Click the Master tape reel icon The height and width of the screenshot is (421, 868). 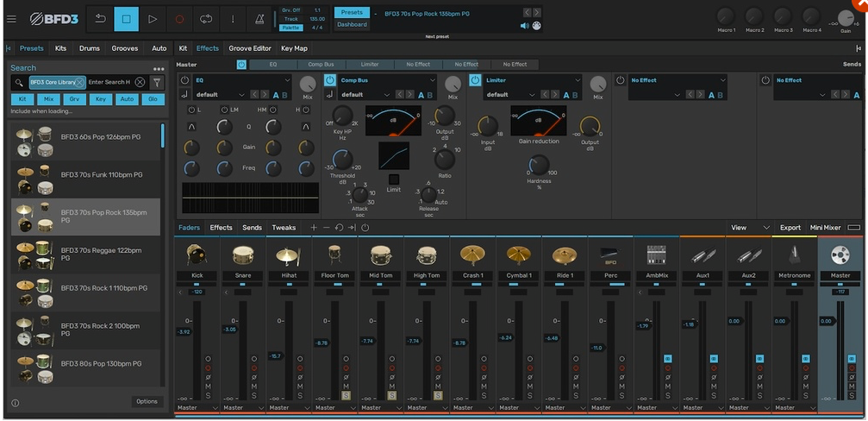pyautogui.click(x=840, y=254)
